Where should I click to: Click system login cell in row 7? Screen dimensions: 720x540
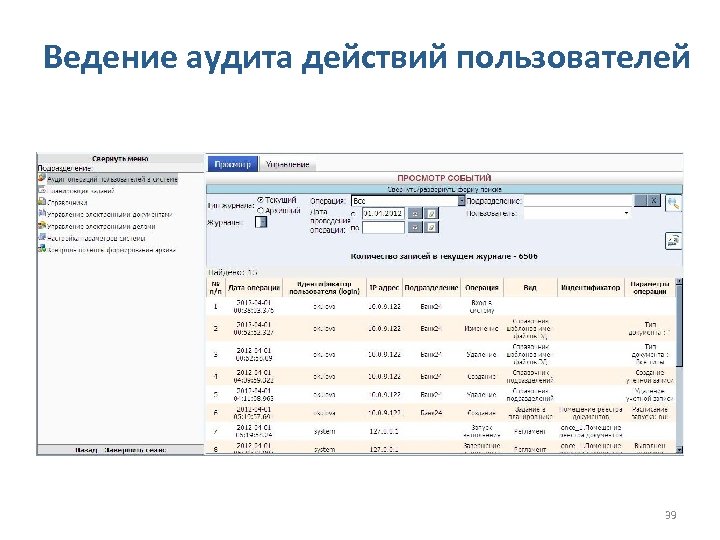pyautogui.click(x=324, y=432)
